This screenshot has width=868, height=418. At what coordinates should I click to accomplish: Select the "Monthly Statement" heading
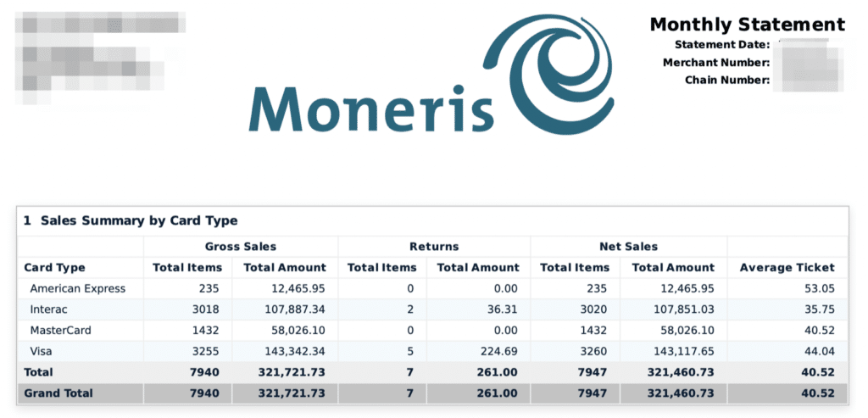pyautogui.click(x=748, y=25)
